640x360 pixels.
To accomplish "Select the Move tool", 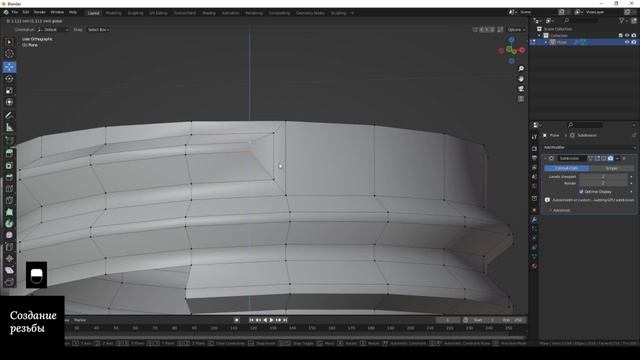I will coord(9,67).
